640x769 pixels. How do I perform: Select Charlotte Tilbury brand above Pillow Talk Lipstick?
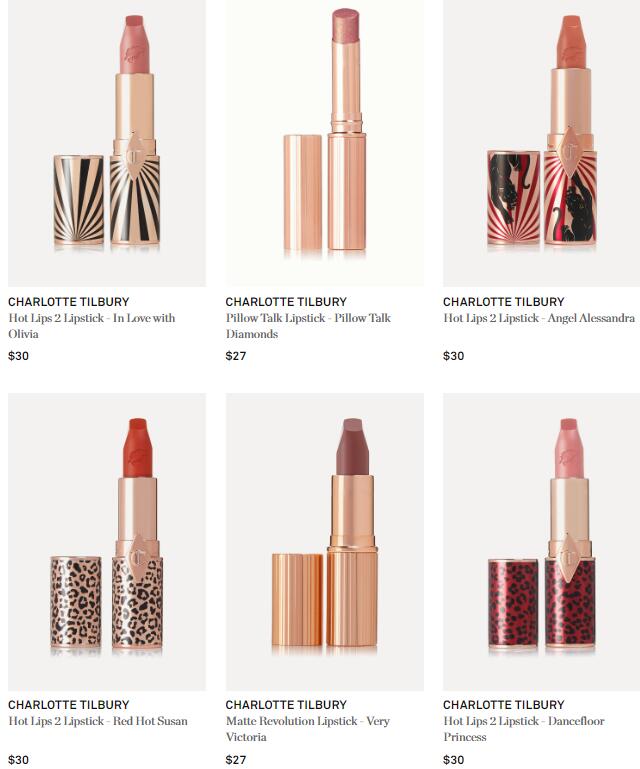tap(286, 302)
